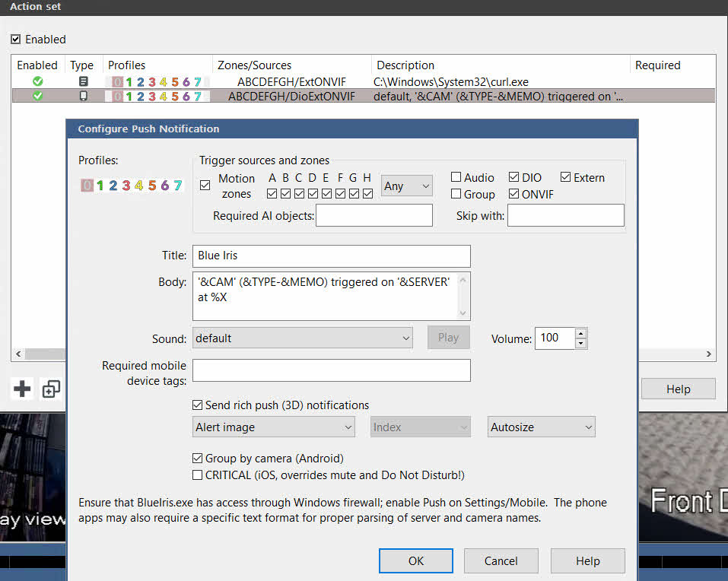
Task: Cancel the Configure Push Notification dialog
Action: point(501,561)
